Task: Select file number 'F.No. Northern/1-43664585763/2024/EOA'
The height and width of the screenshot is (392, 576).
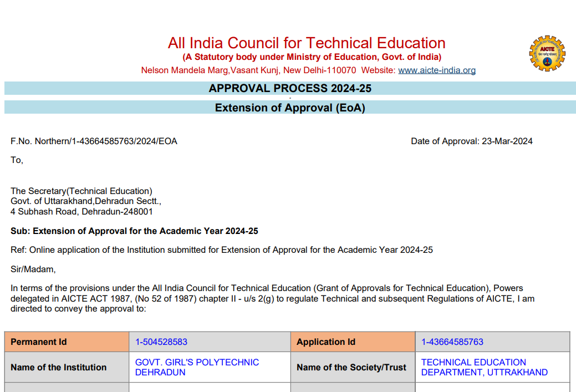Action: tap(94, 141)
